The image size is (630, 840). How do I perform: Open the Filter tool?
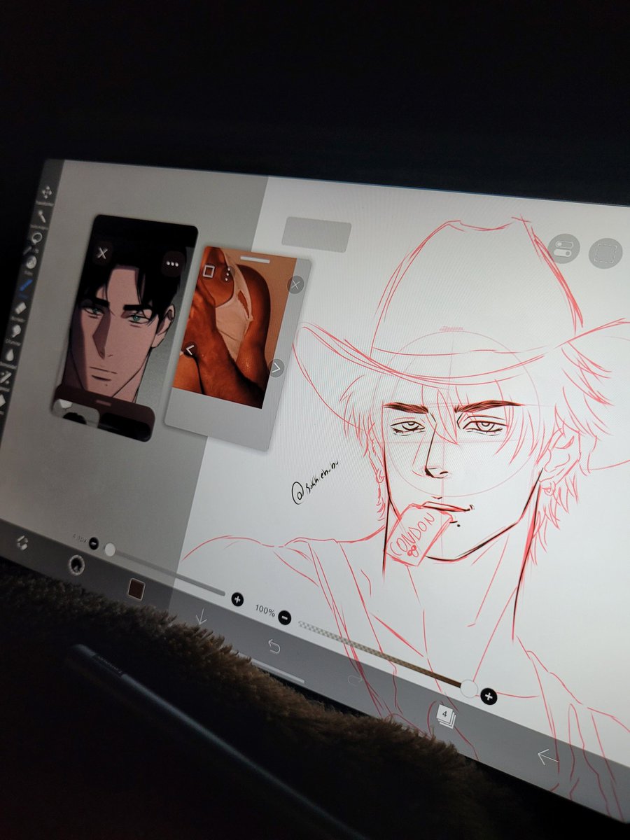click(x=31, y=262)
